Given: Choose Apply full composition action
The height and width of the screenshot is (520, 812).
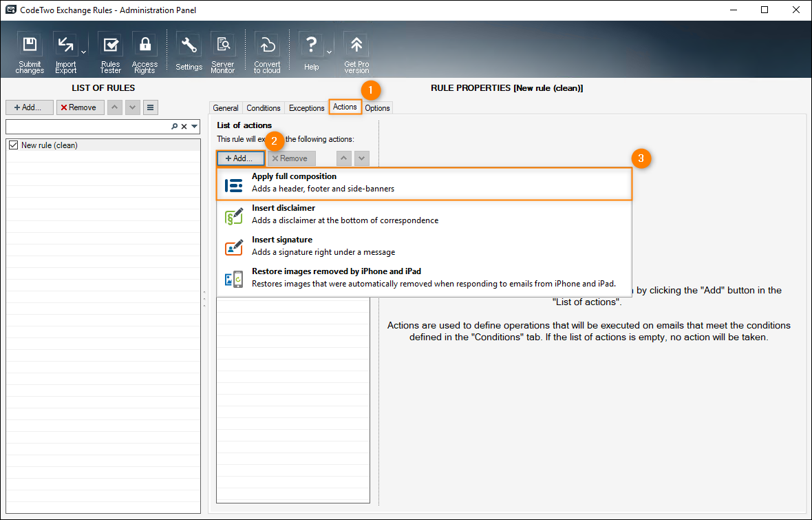Looking at the screenshot, I should click(x=424, y=183).
